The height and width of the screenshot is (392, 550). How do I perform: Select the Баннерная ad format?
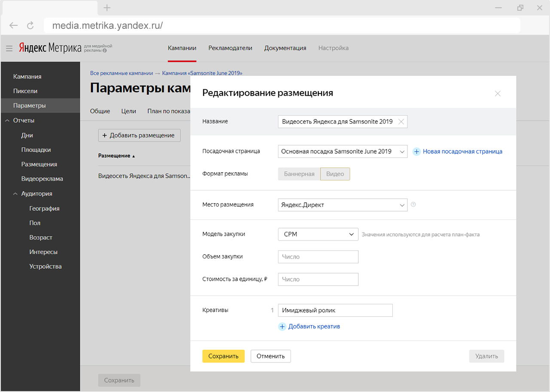[x=299, y=174]
